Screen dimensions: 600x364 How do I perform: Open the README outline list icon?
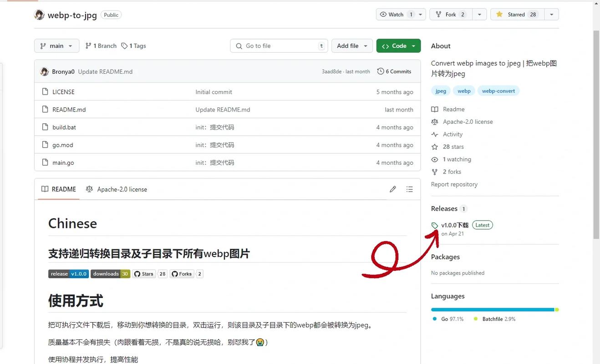click(x=409, y=189)
